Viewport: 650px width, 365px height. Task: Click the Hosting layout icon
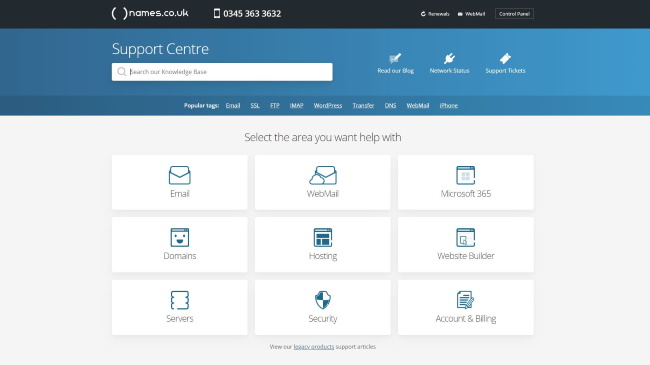coord(323,237)
